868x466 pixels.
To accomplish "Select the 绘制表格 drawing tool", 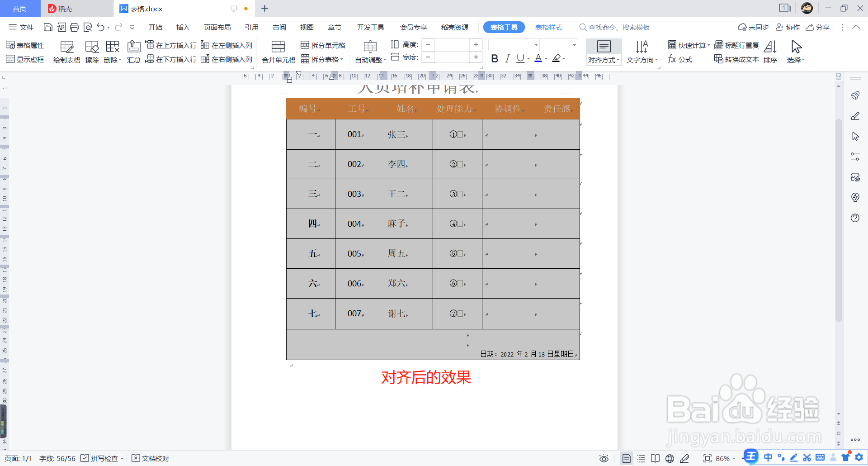I will [66, 51].
